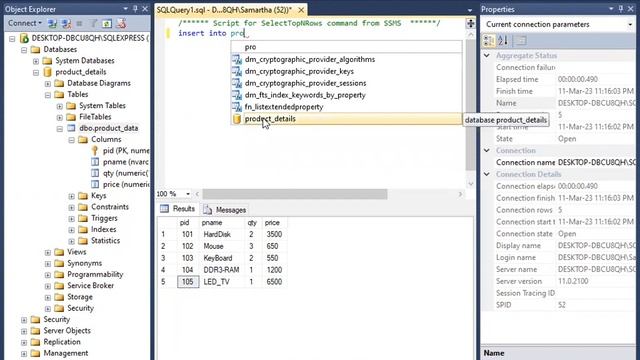Click the Refresh icon in Object Explorer

(x=107, y=24)
